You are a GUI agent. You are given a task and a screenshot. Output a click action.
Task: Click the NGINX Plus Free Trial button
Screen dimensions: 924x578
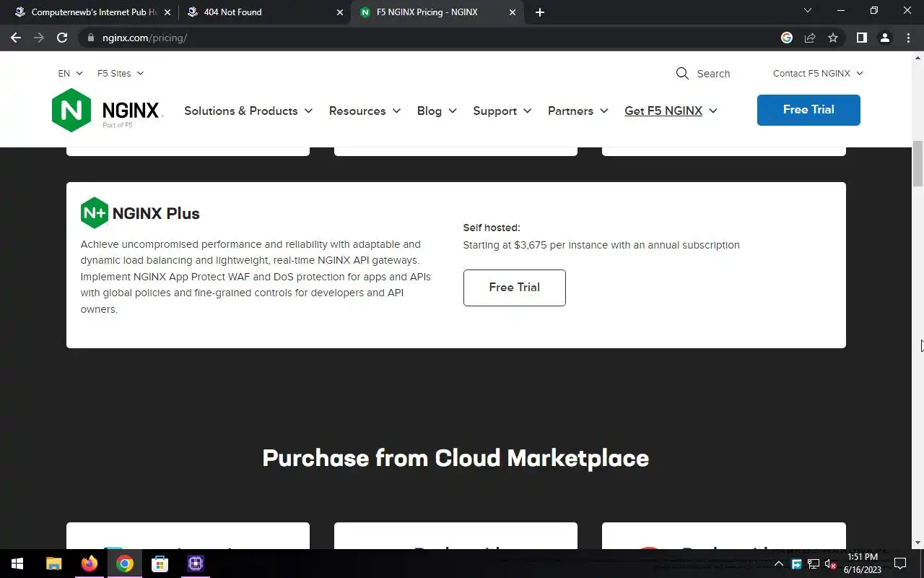coord(514,288)
